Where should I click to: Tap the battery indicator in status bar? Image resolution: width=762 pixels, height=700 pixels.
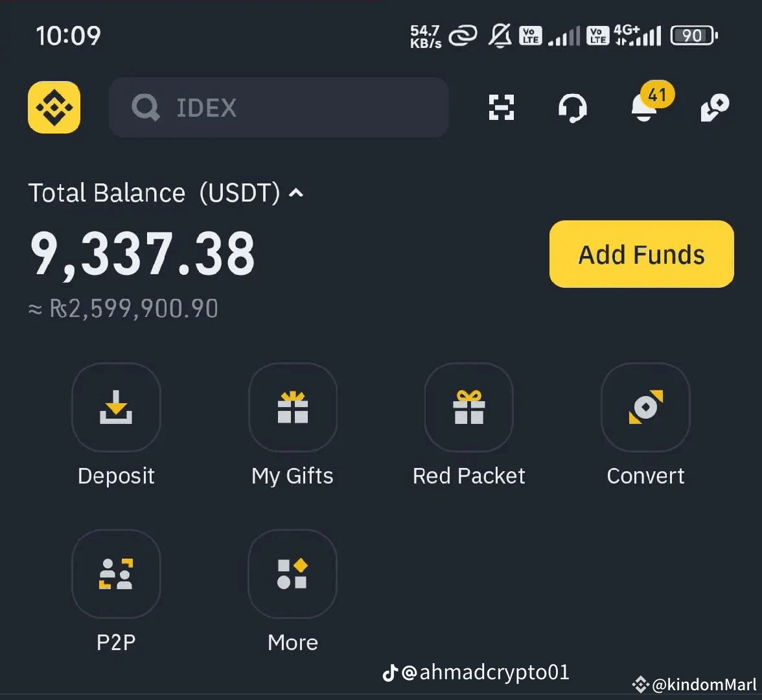click(694, 36)
